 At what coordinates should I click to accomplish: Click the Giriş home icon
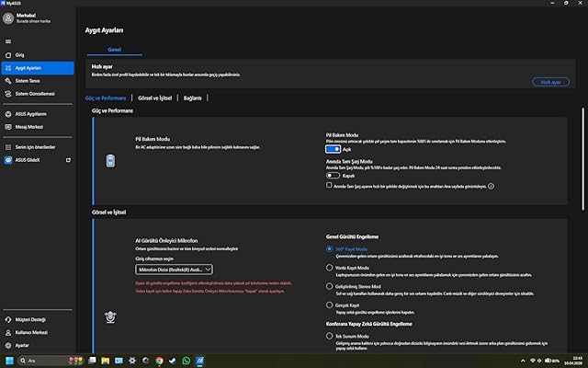tap(8, 55)
